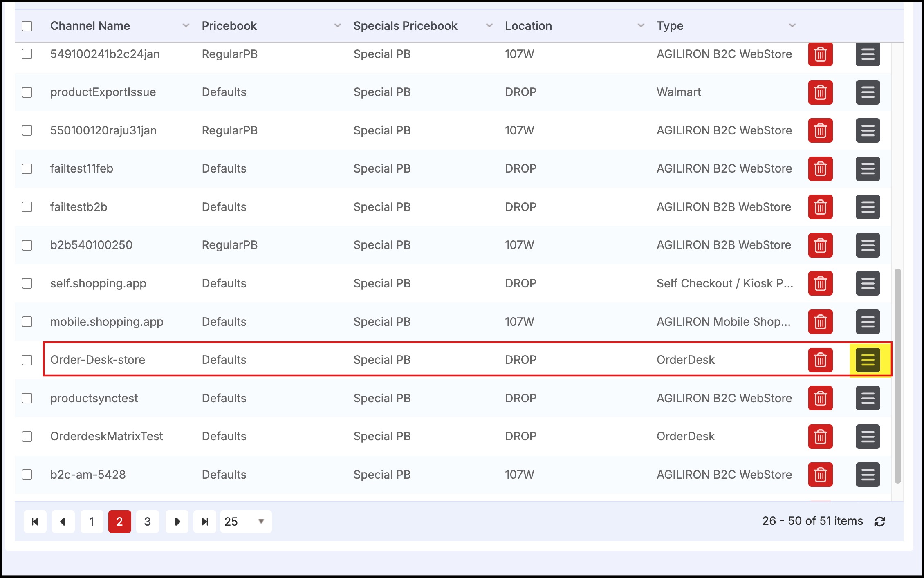The width and height of the screenshot is (924, 578).
Task: Delete the productExportIssue channel
Action: coord(820,92)
